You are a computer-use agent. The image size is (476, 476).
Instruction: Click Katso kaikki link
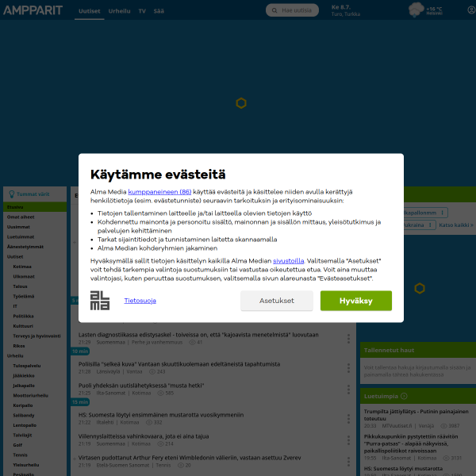[456, 225]
